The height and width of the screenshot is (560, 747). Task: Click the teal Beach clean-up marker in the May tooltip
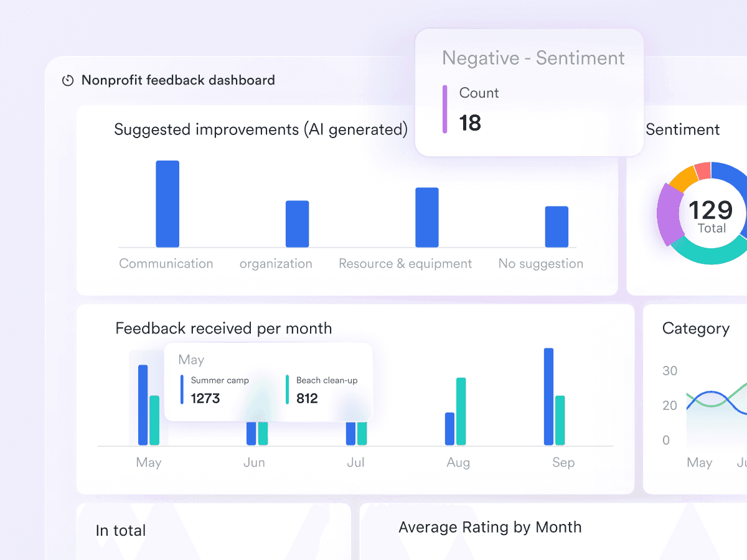coord(288,390)
